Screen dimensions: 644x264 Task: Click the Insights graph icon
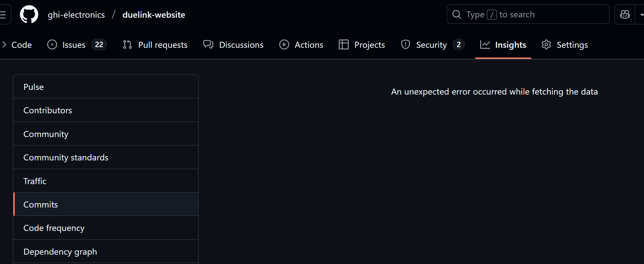coord(485,45)
